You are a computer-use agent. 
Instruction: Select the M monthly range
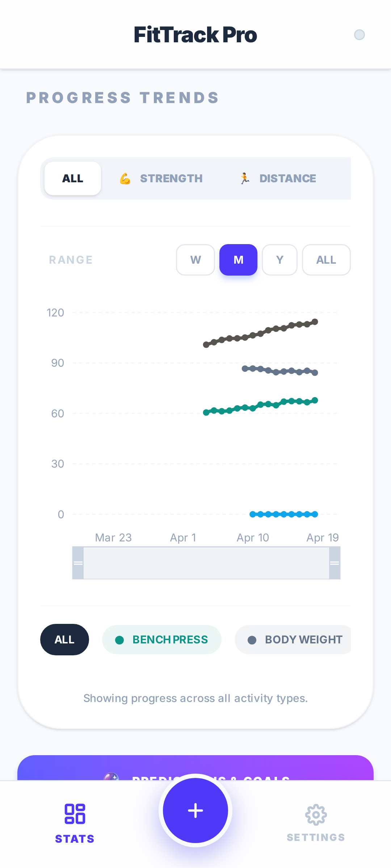tap(238, 260)
